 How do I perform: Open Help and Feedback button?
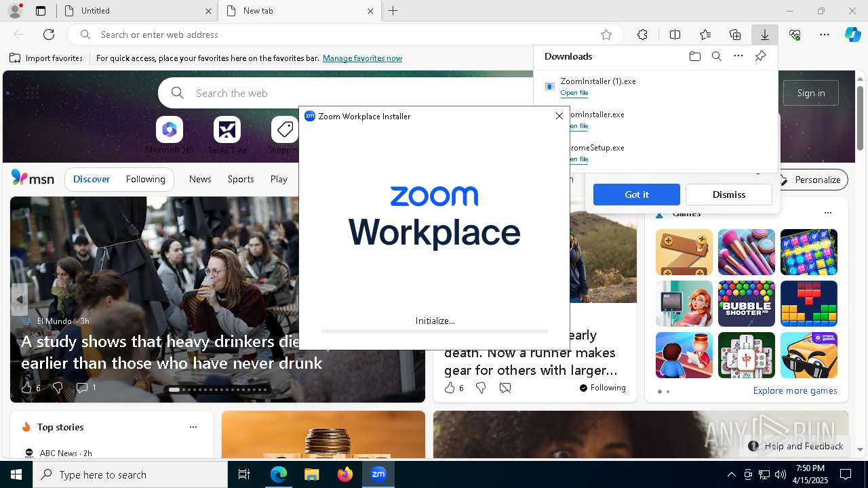(x=796, y=446)
